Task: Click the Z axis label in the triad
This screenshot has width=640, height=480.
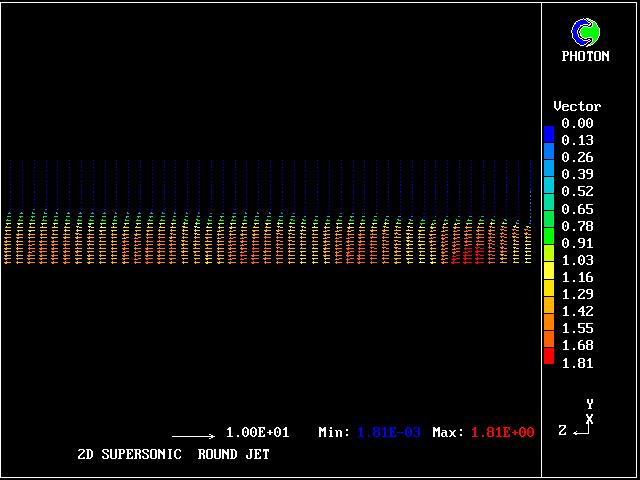Action: click(x=562, y=430)
